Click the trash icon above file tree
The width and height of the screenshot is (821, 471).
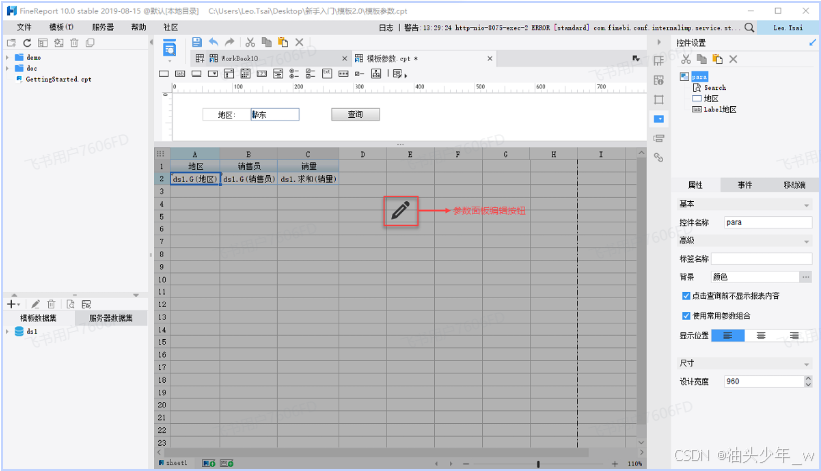74,43
